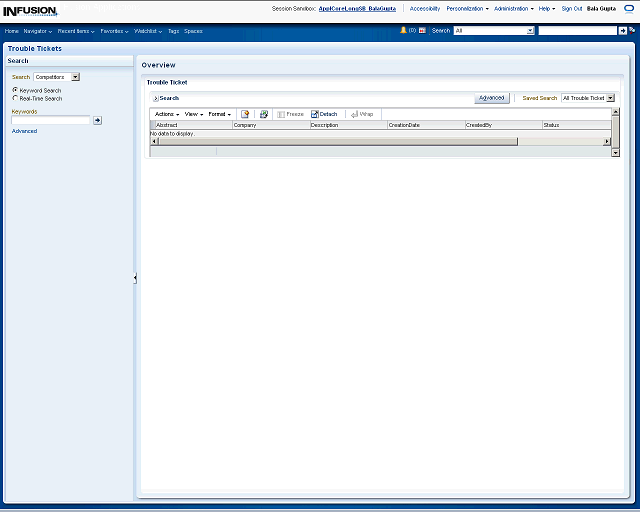Run the keyword search with the arrow button
The height and width of the screenshot is (512, 640).
coord(97,120)
